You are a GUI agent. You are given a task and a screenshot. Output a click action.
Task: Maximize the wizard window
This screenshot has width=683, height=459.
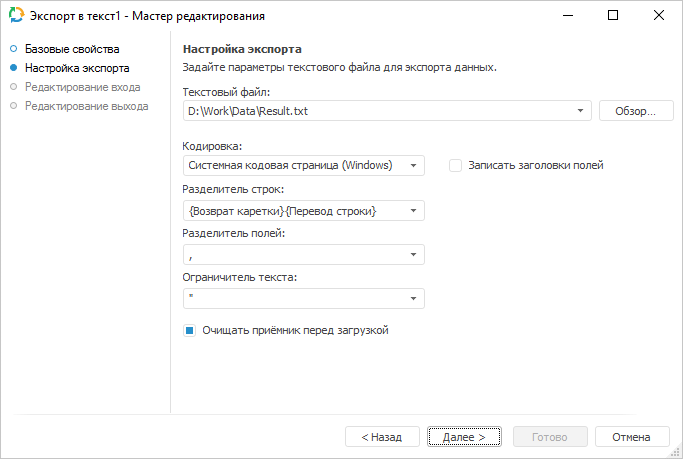point(613,16)
